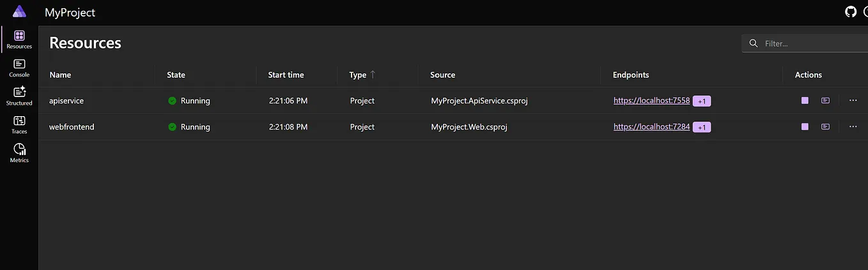Stop the apiservice resource
Screen dimensions: 868x270
[x=805, y=101]
